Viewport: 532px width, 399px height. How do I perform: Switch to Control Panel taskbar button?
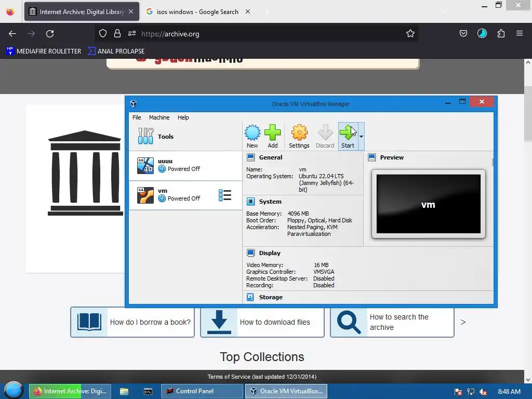(202, 391)
